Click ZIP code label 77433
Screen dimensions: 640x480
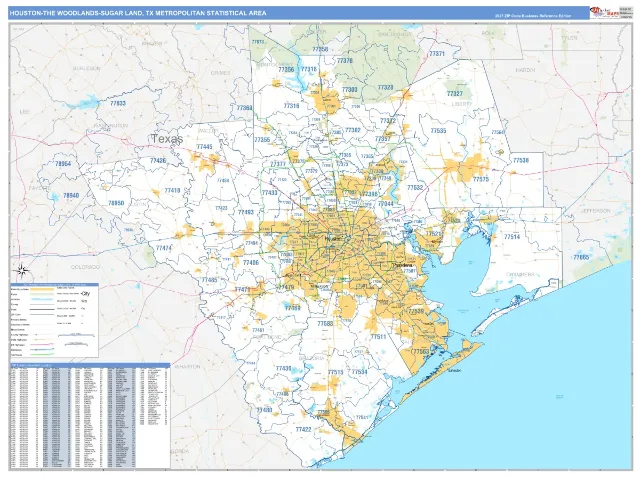pos(270,193)
